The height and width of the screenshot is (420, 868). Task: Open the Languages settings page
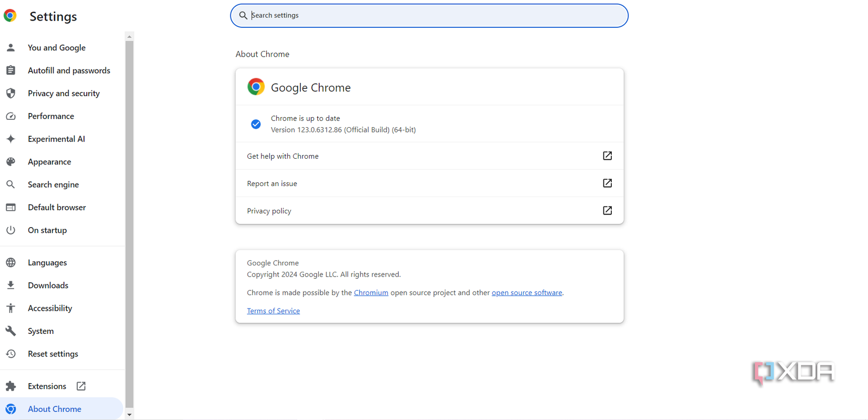47,262
